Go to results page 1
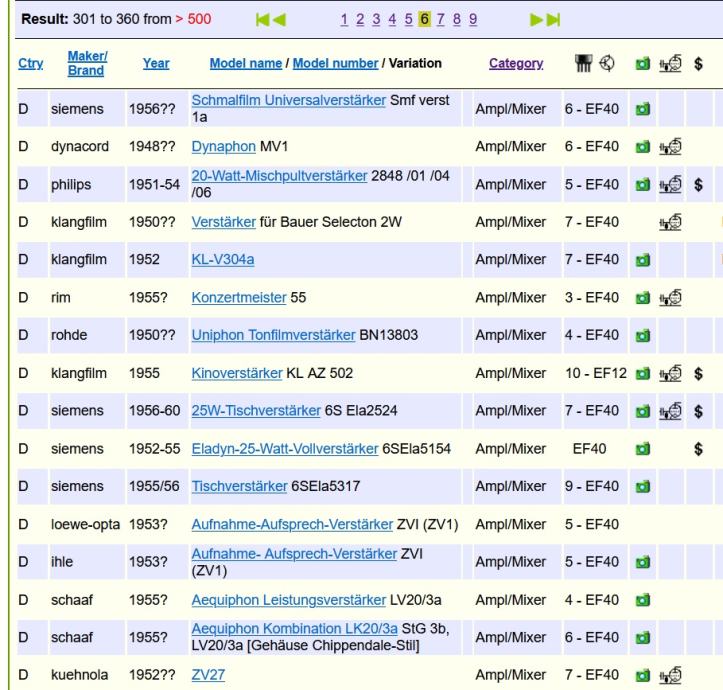The image size is (723, 690). [373, 19]
